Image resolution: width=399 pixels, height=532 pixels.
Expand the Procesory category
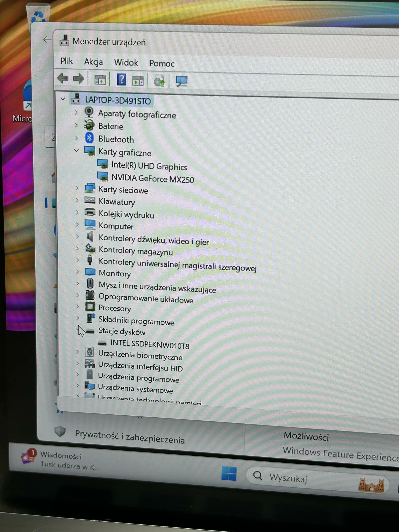(x=77, y=306)
